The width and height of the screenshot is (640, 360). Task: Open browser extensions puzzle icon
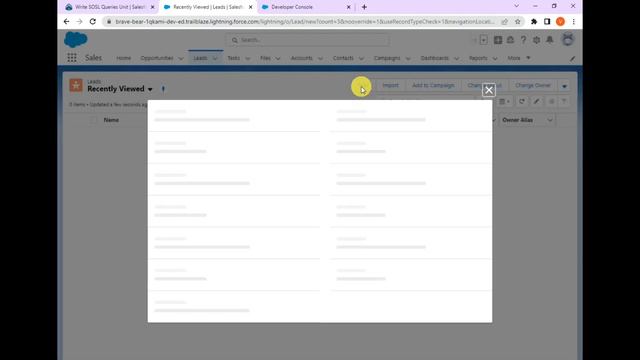[x=534, y=22]
